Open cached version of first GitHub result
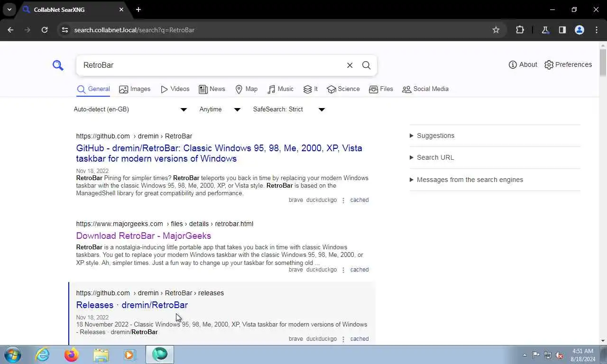607x364 pixels. [359, 200]
